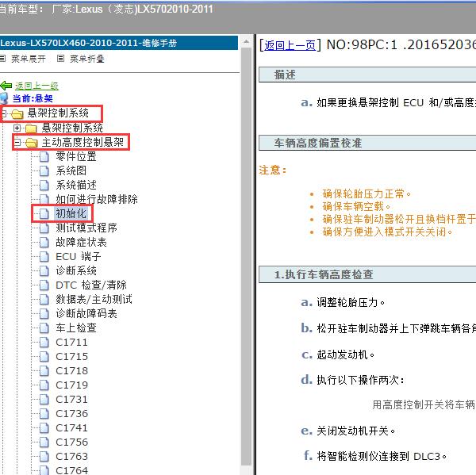The image size is (476, 475).
Task: Open the C1731 trouble code page
Action: pos(71,399)
